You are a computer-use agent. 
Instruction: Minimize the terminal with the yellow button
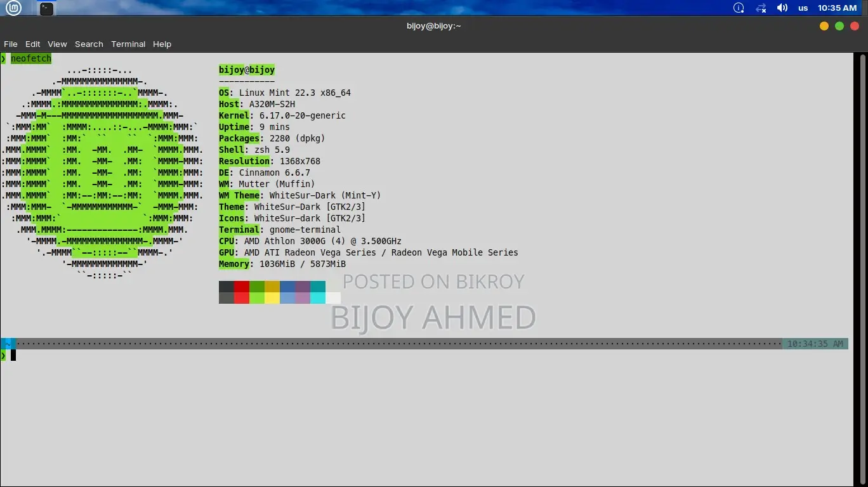tap(824, 26)
